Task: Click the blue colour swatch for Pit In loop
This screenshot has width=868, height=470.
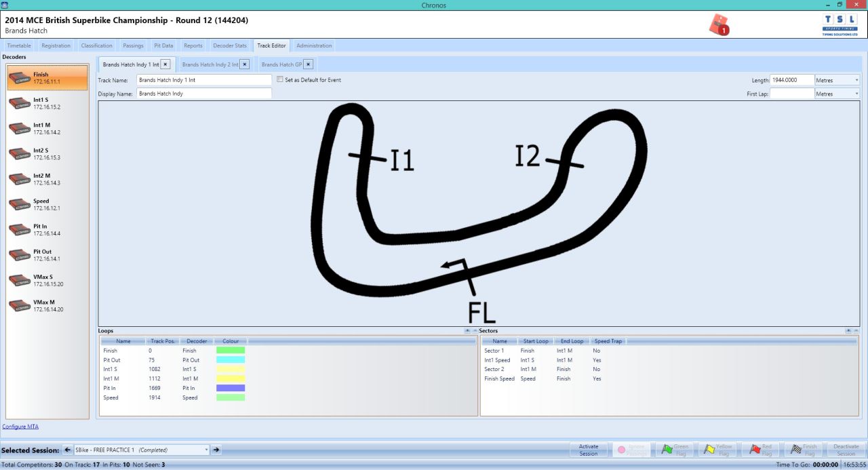Action: pyautogui.click(x=231, y=388)
